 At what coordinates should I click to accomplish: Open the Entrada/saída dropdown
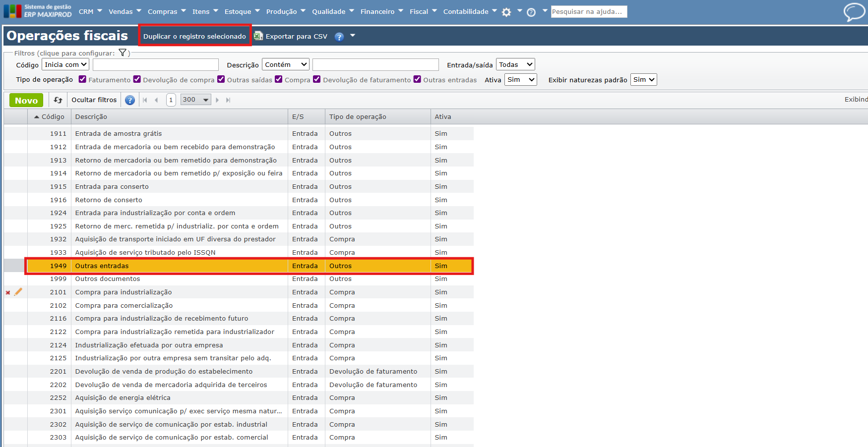pyautogui.click(x=515, y=64)
